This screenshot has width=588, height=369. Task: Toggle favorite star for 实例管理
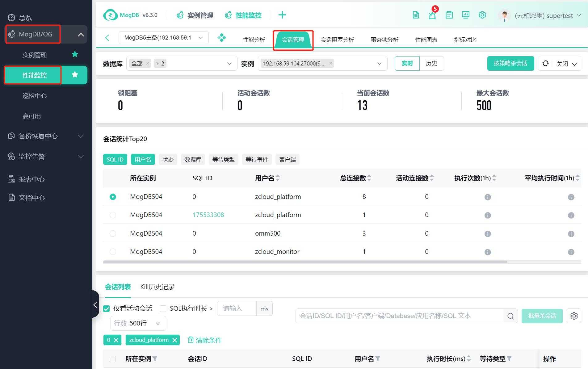[x=75, y=54]
